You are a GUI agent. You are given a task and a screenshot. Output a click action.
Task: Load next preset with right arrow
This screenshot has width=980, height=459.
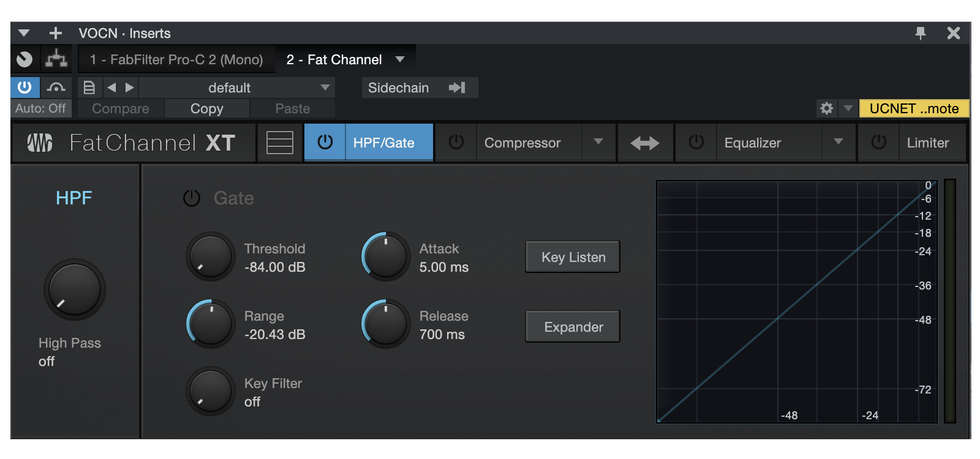tap(129, 88)
